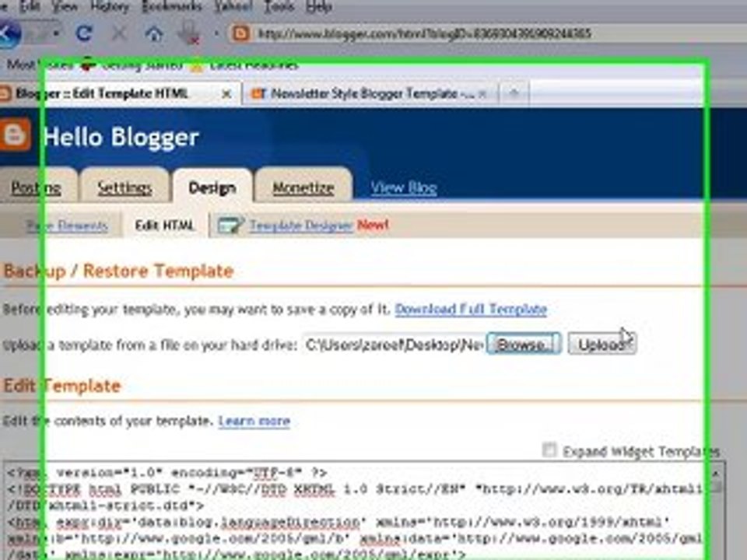
Task: Open the History menu
Action: (x=110, y=7)
